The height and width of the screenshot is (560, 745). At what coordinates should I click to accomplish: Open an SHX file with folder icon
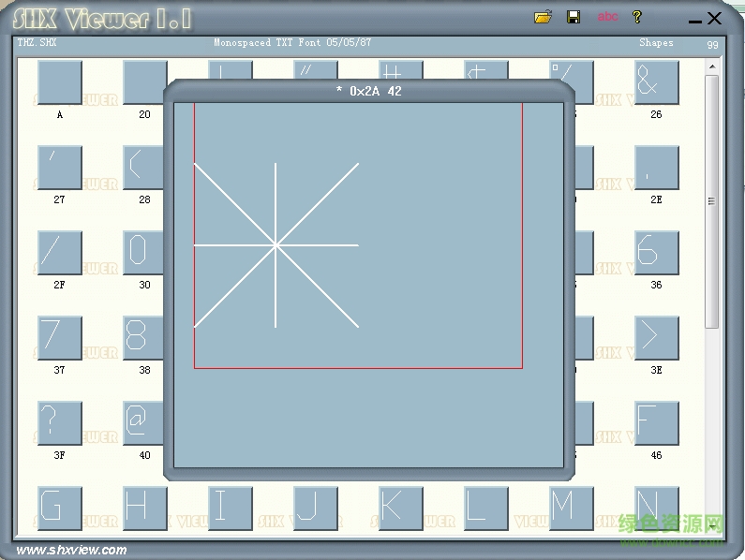click(x=544, y=17)
